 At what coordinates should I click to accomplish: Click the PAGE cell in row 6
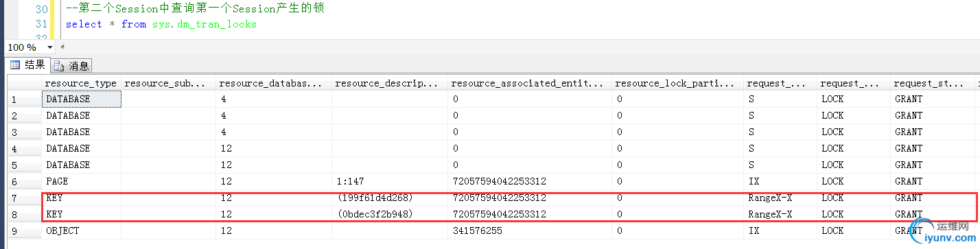[x=81, y=181]
